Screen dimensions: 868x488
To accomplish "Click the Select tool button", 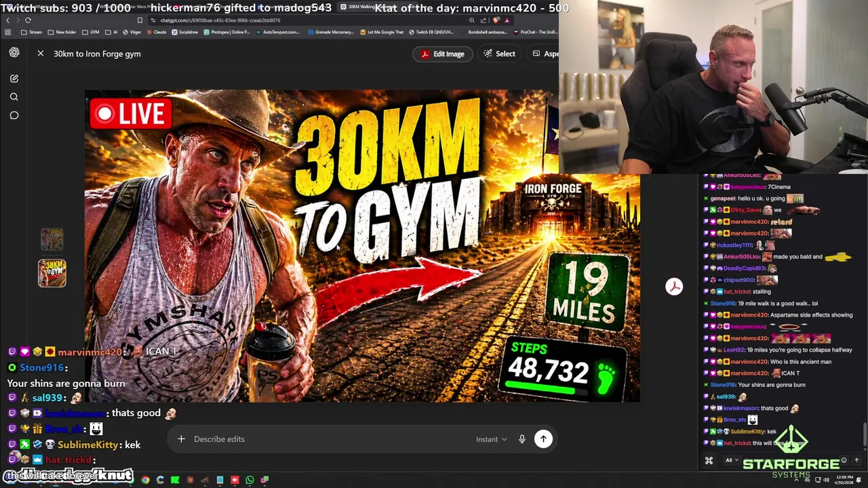I will click(x=498, y=54).
